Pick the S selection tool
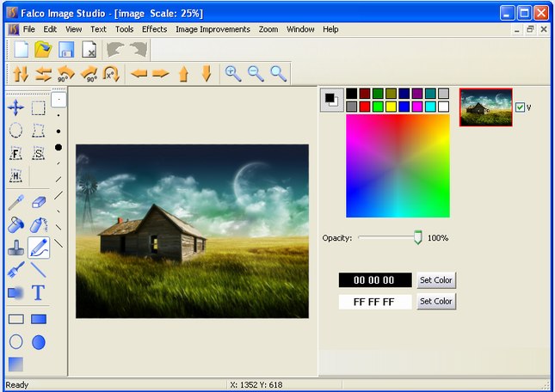This screenshot has height=392, width=555. [38, 153]
